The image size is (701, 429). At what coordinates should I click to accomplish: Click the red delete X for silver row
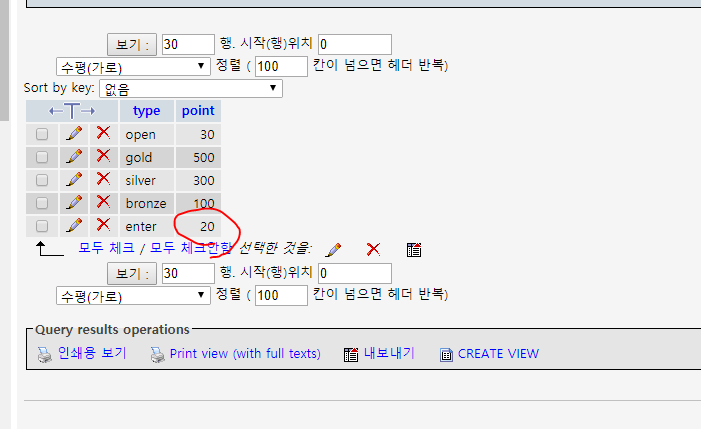tap(102, 180)
